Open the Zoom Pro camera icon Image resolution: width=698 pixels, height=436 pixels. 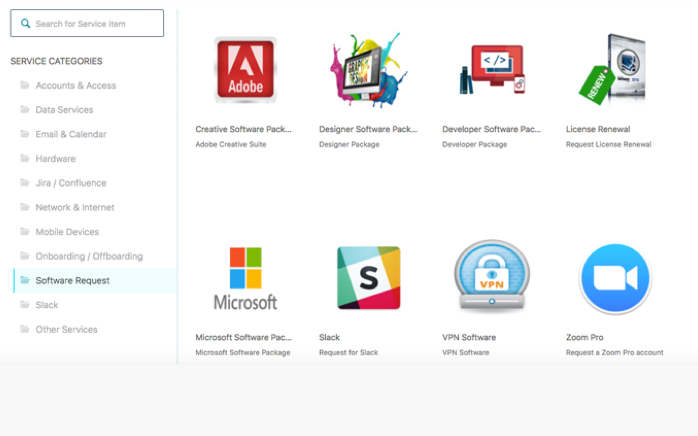pos(615,277)
